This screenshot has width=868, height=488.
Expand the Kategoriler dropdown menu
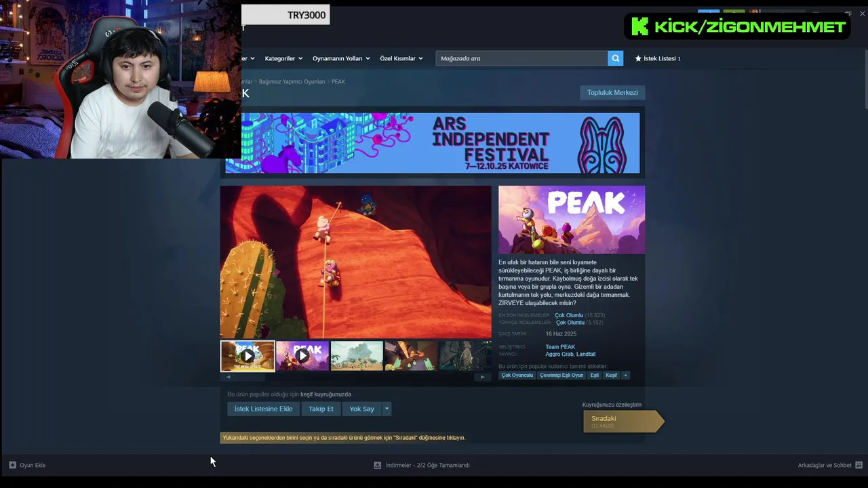(x=283, y=58)
